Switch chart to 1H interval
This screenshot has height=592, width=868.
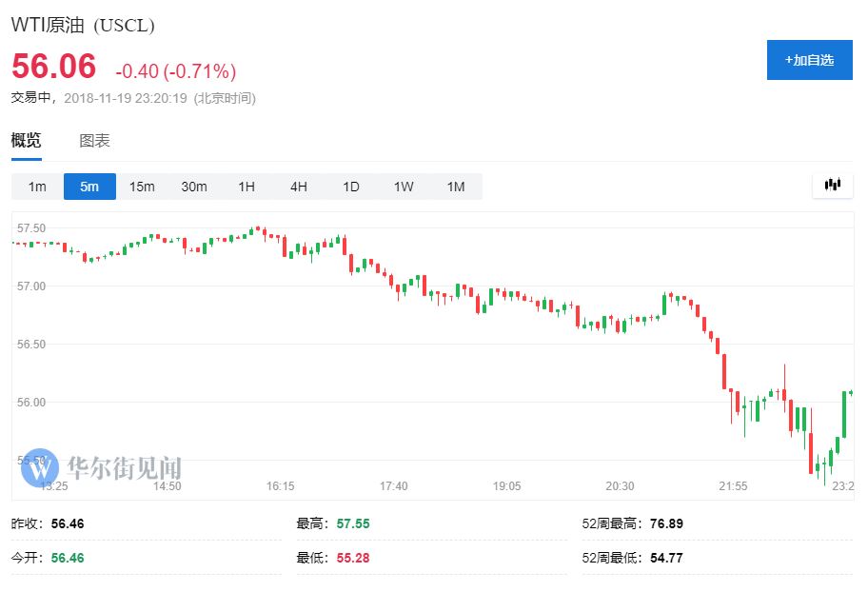pyautogui.click(x=247, y=187)
